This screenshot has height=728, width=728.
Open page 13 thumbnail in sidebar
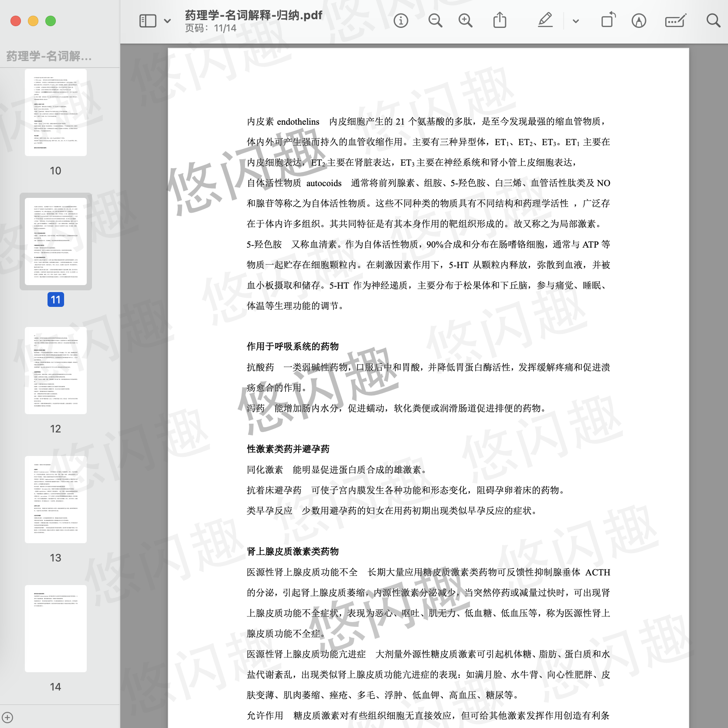click(56, 500)
